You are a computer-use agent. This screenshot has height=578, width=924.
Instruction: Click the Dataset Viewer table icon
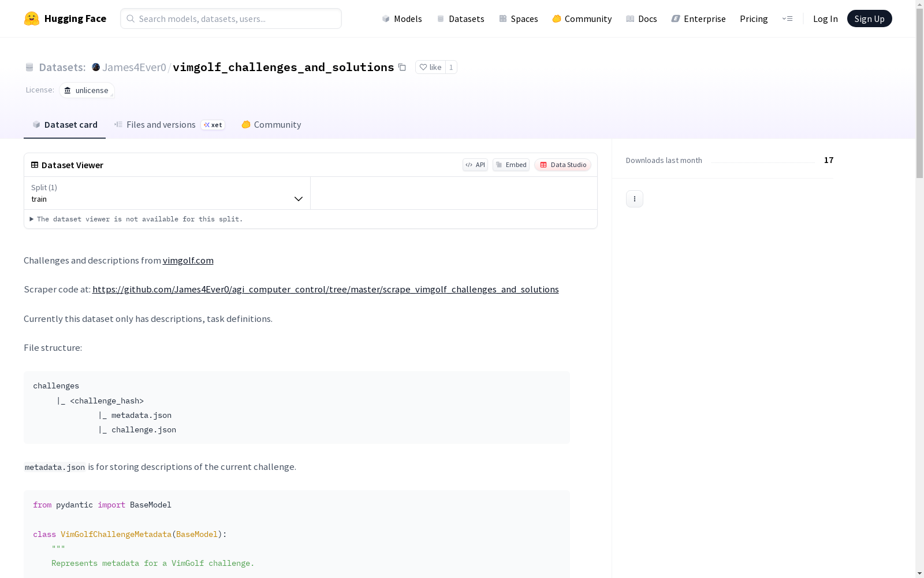click(35, 165)
